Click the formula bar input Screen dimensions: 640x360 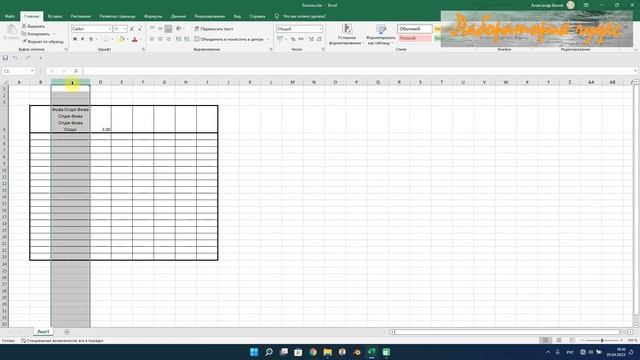pyautogui.click(x=357, y=71)
